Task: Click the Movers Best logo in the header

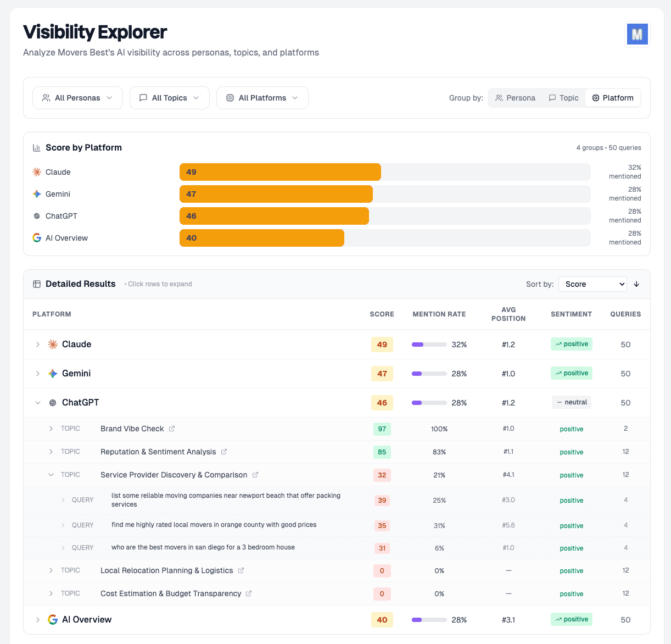Action: click(637, 34)
